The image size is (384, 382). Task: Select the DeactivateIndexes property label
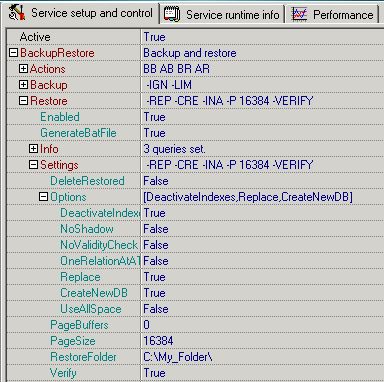(x=100, y=213)
